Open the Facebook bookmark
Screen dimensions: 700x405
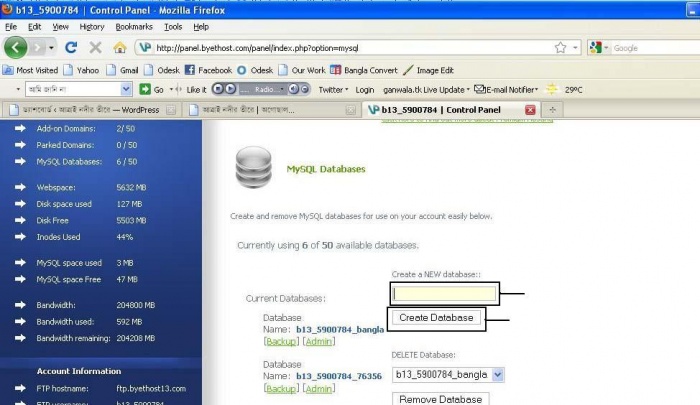click(x=208, y=70)
